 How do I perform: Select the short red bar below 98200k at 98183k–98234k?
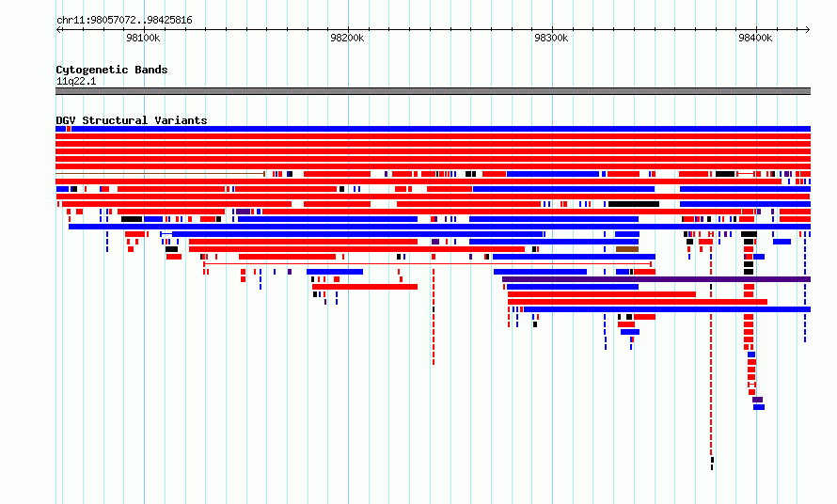(x=365, y=287)
